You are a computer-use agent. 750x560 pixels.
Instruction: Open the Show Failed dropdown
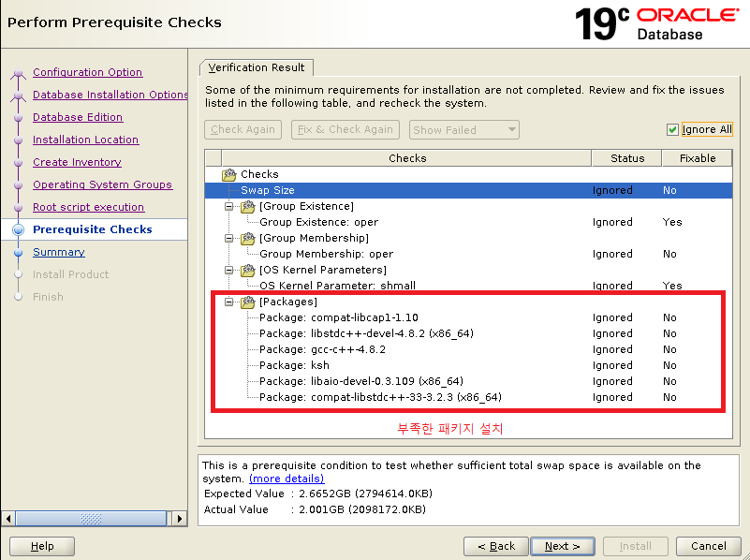coord(464,129)
